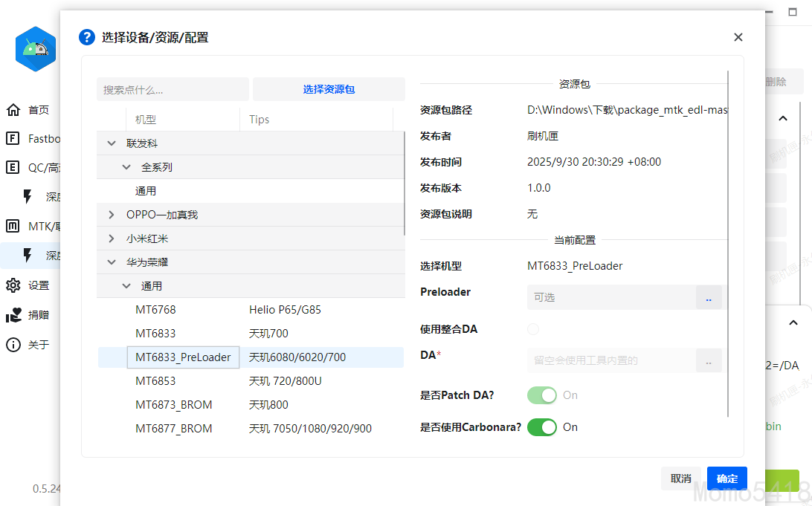Open settings via the gear icon
Image resolution: width=812 pixels, height=506 pixels.
[13, 285]
